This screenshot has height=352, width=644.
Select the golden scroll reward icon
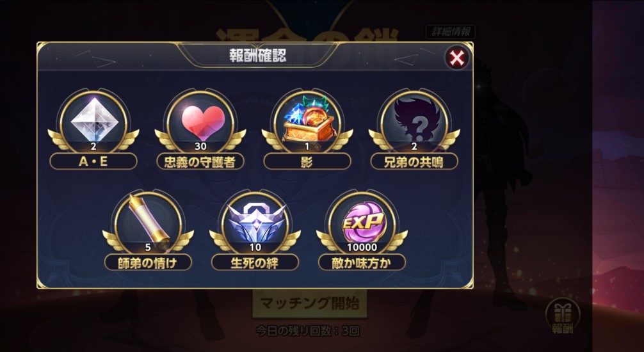click(x=149, y=222)
